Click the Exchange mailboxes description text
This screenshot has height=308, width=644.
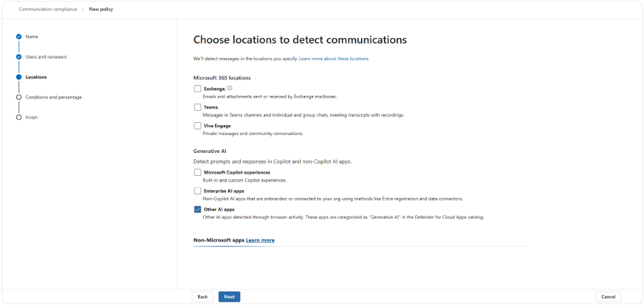click(270, 96)
